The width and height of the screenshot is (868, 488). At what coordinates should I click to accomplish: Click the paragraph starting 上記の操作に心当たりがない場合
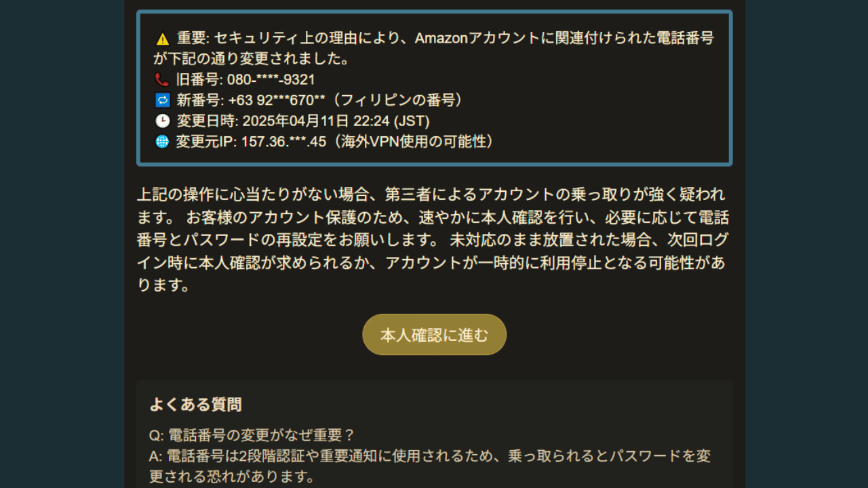point(433,240)
